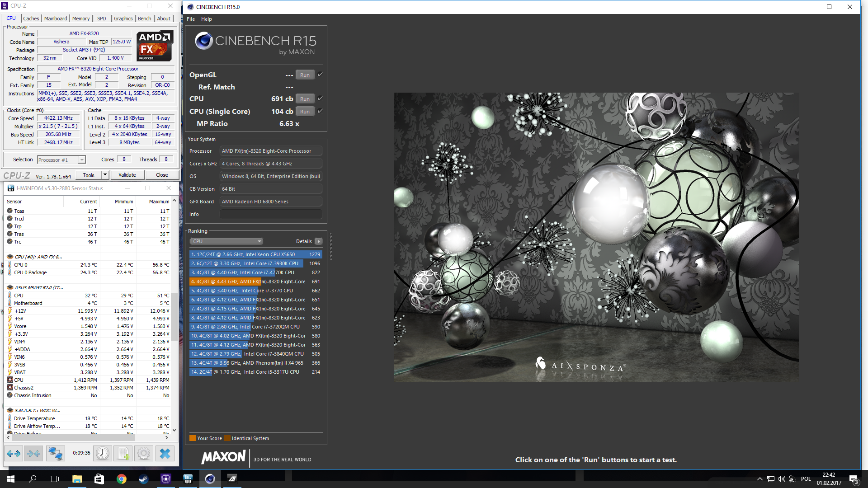This screenshot has width=868, height=488.
Task: Launch Google Chrome from taskbar
Action: point(121,479)
